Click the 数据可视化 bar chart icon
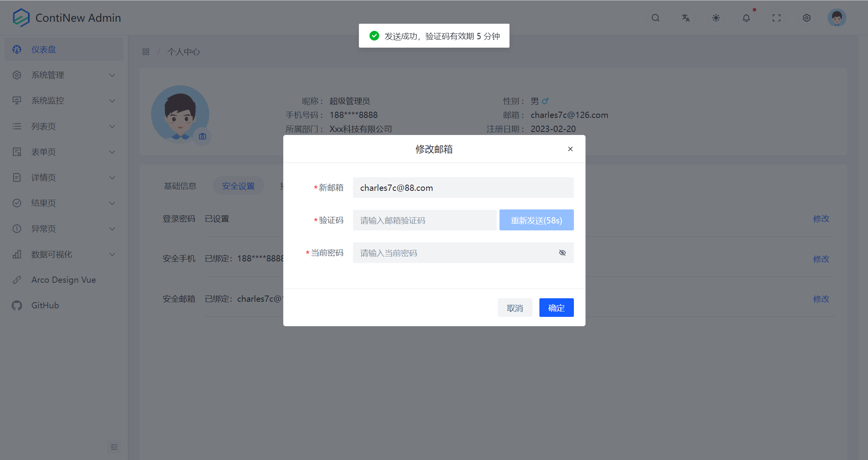868x460 pixels. point(17,254)
